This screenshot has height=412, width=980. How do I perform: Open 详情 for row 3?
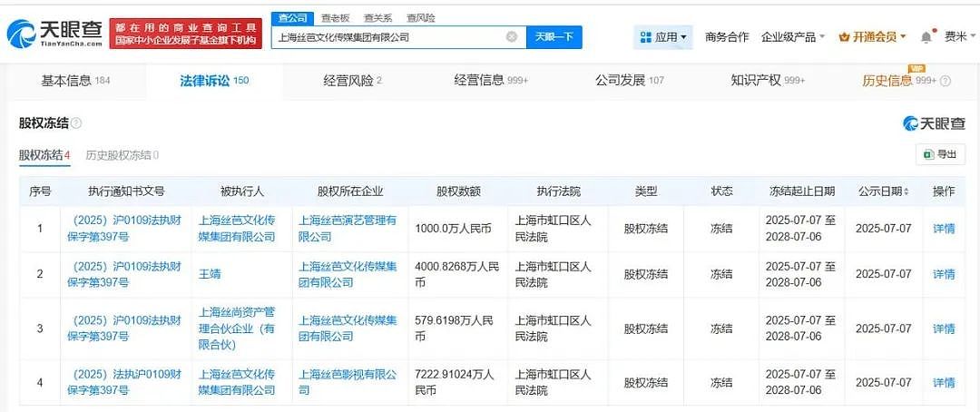[944, 329]
